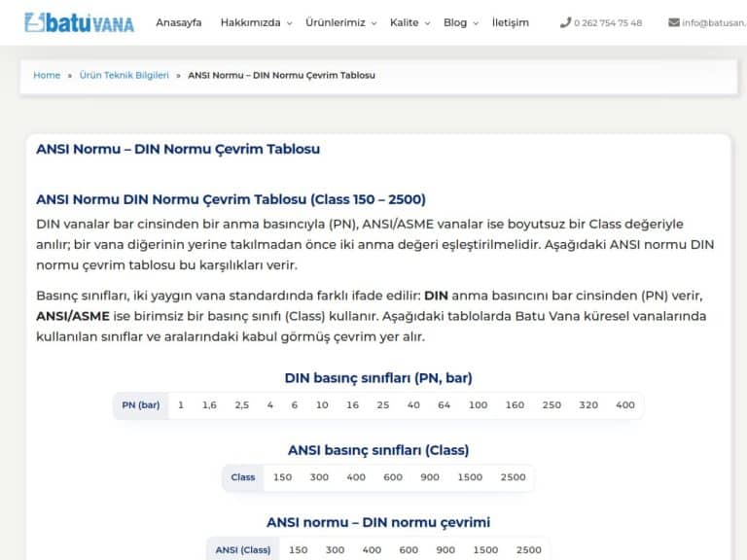Click the ANSI (Class) row header cell
This screenshot has height=560, width=747.
(243, 549)
